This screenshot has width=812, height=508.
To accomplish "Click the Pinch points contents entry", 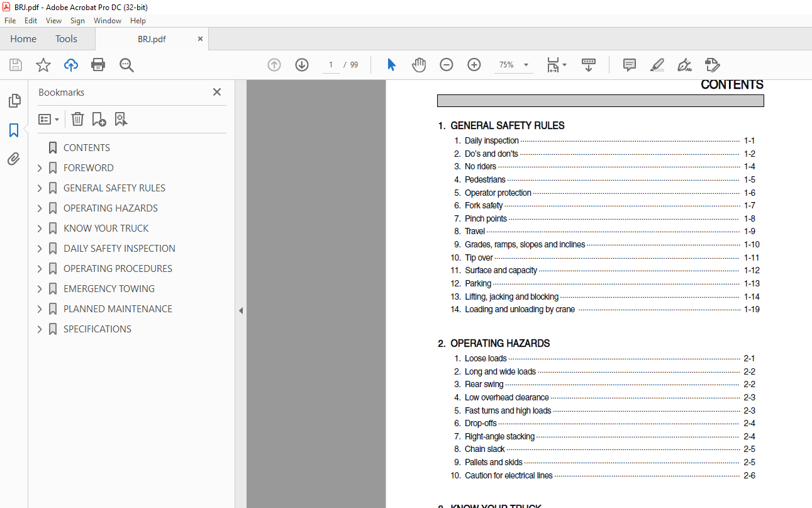I will coord(605,218).
